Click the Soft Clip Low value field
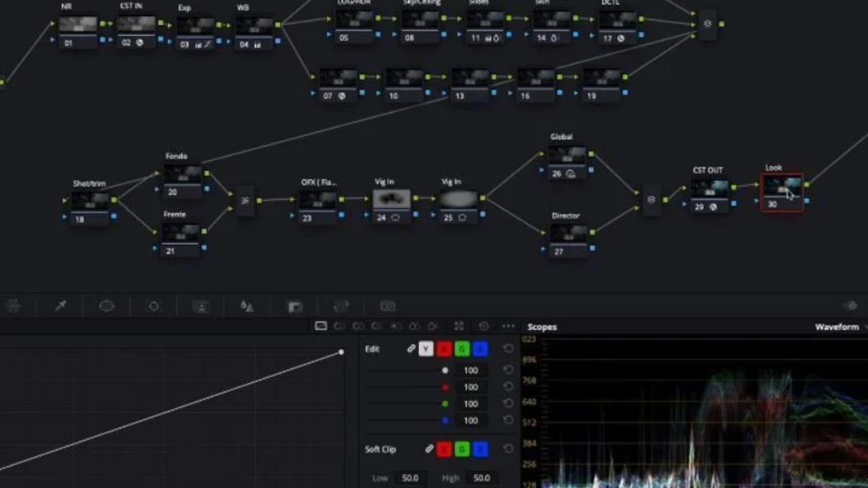This screenshot has height=488, width=868. tap(410, 478)
